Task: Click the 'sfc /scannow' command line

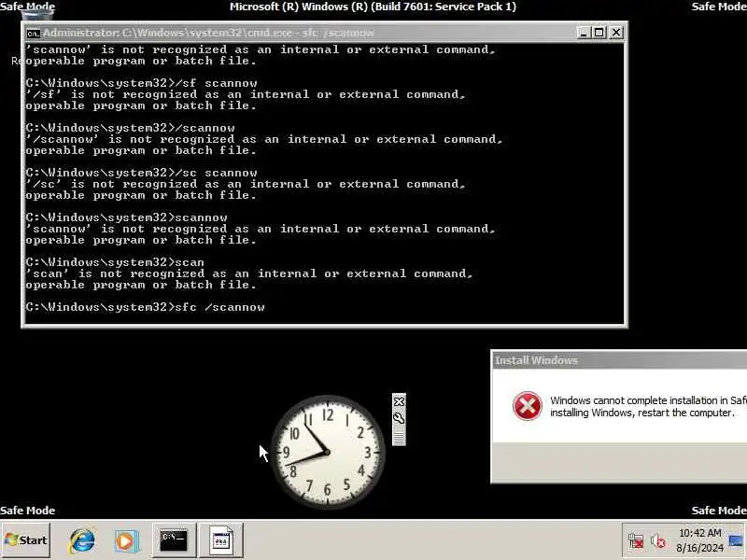Action: click(x=145, y=307)
